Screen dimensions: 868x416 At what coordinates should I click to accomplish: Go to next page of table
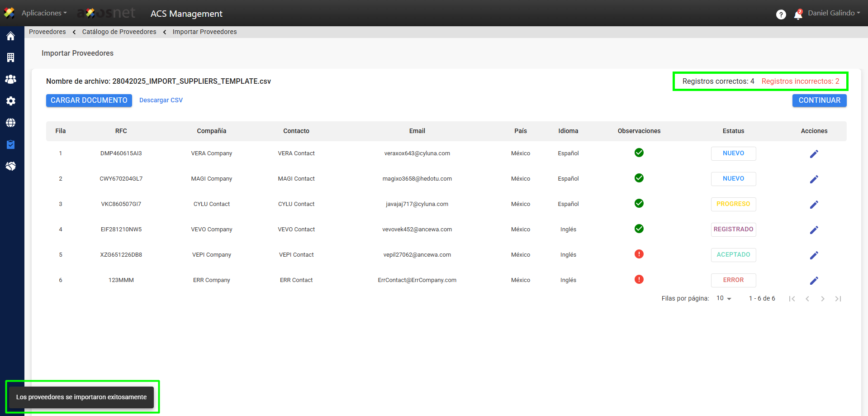823,299
